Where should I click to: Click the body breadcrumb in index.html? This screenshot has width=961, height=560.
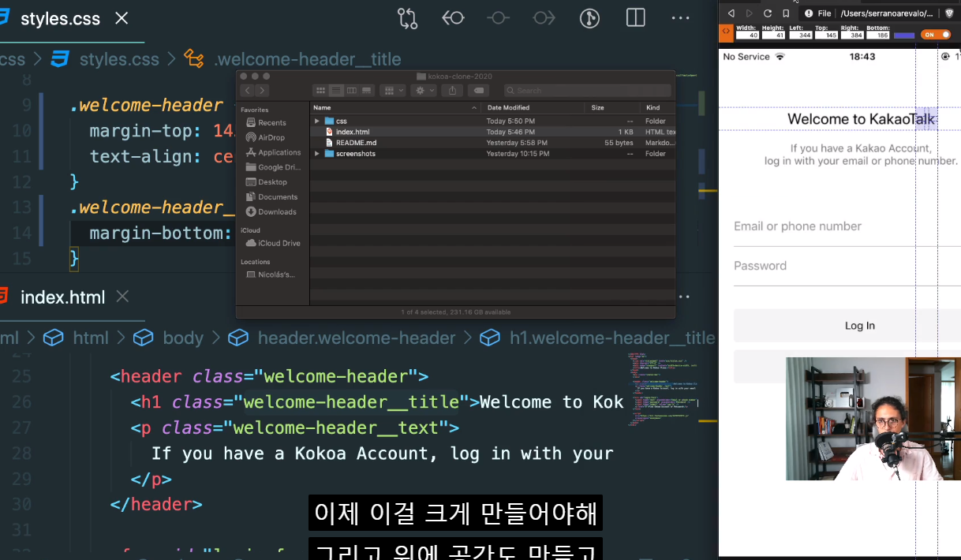183,338
